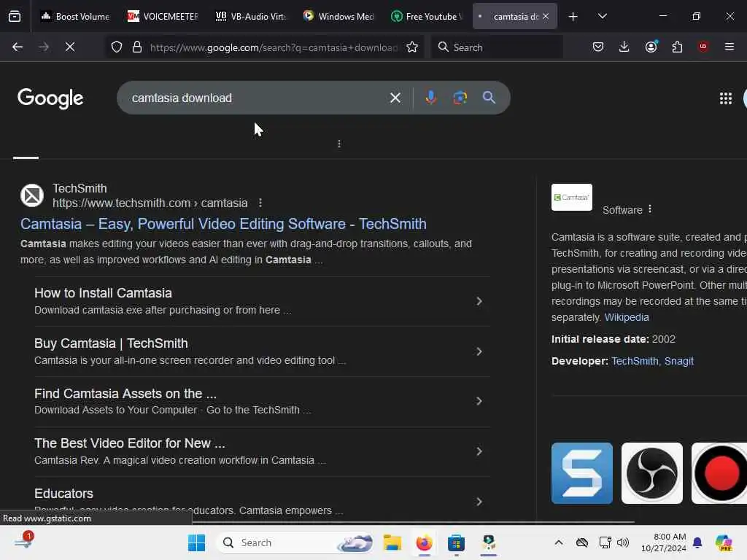Image resolution: width=747 pixels, height=560 pixels.
Task: Open the Snagit developer link
Action: pyautogui.click(x=679, y=361)
